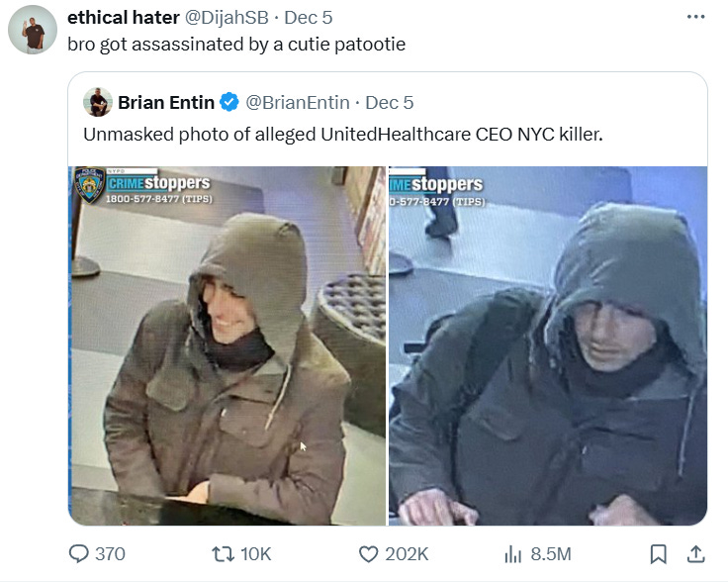Click ethical hater's profile avatar
This screenshot has height=583, width=728.
click(x=33, y=30)
